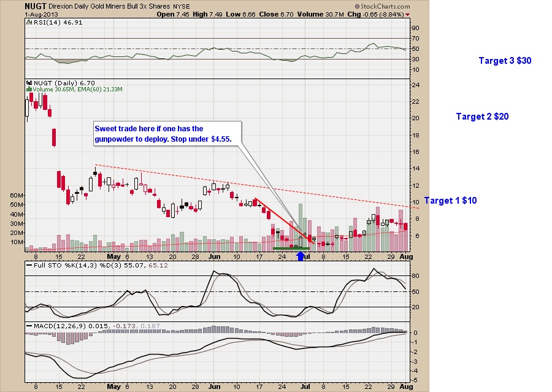Click the NUGT ticker symbol in the header
Screen dimensions: 552x392
point(35,6)
